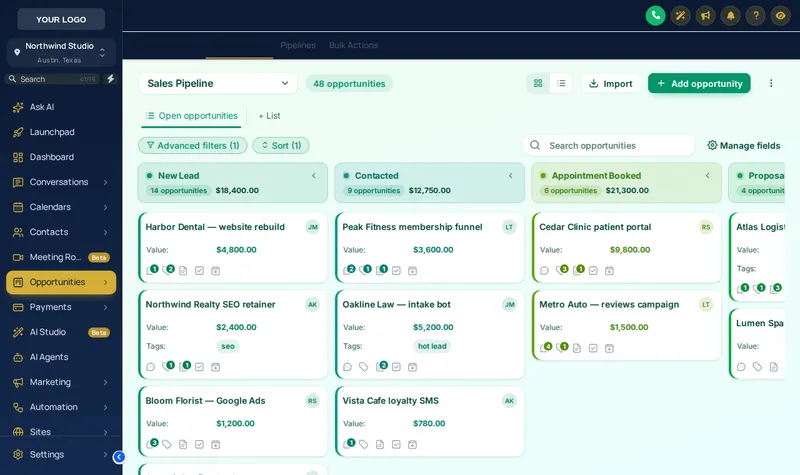Open task check icon on Bloom Florist card
800x475 pixels.
[199, 444]
